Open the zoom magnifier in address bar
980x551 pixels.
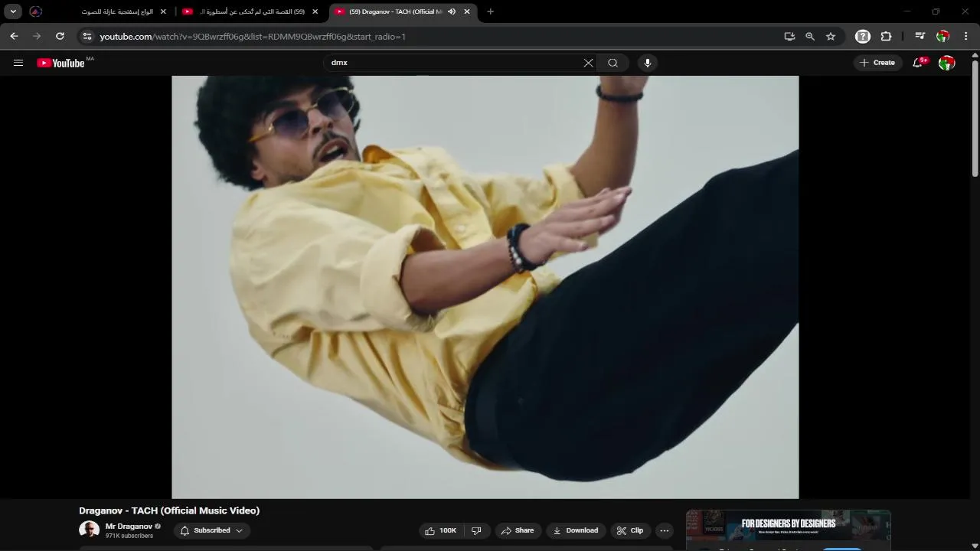[x=810, y=36]
